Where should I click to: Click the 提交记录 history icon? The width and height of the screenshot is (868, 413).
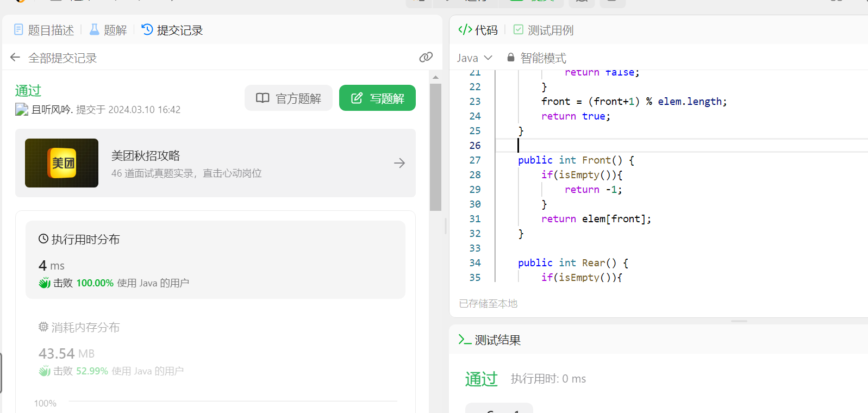point(147,29)
